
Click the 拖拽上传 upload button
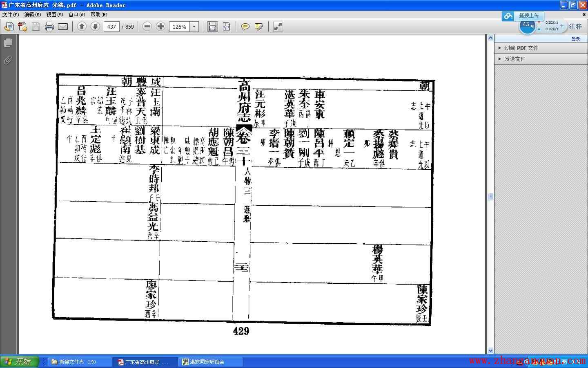(x=529, y=16)
